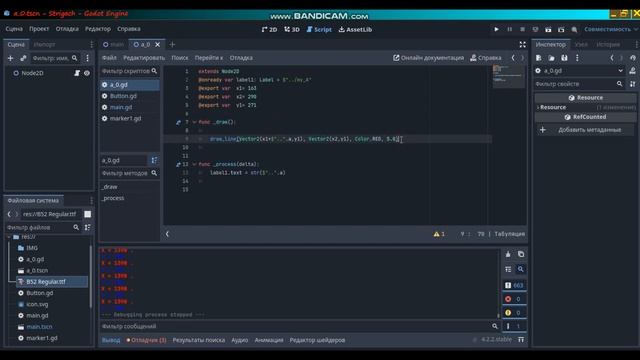
Task: Switch to the 2D workspace
Action: click(x=269, y=29)
